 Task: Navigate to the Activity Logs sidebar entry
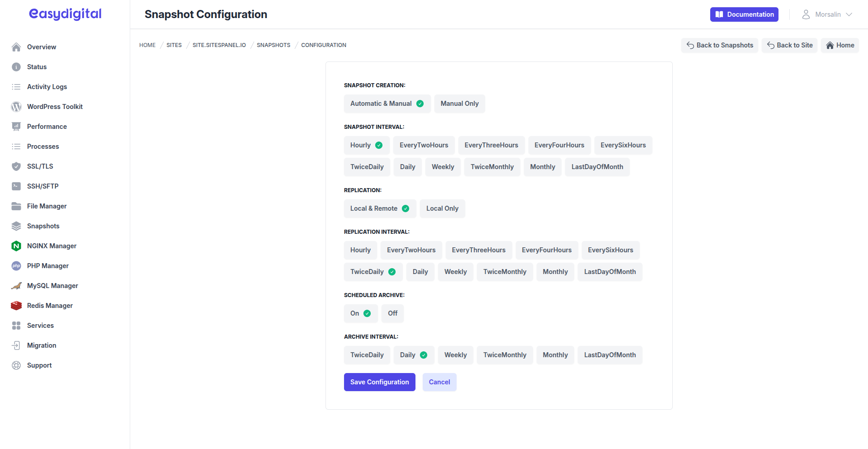pyautogui.click(x=47, y=86)
